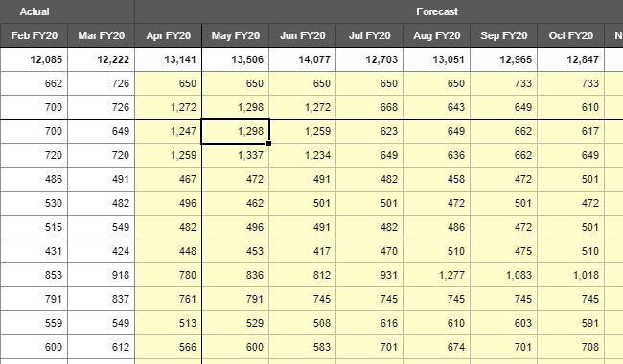Select cell 529 in May FY20
The height and width of the screenshot is (364, 623).
pyautogui.click(x=236, y=323)
